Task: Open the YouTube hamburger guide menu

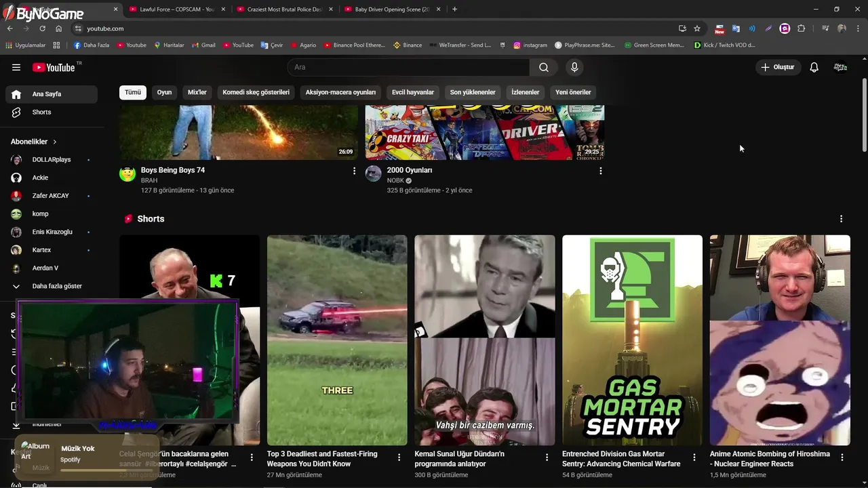Action: (16, 67)
